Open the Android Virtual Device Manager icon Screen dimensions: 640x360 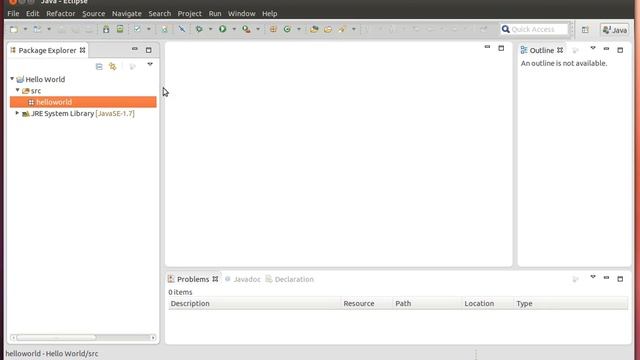point(120,29)
